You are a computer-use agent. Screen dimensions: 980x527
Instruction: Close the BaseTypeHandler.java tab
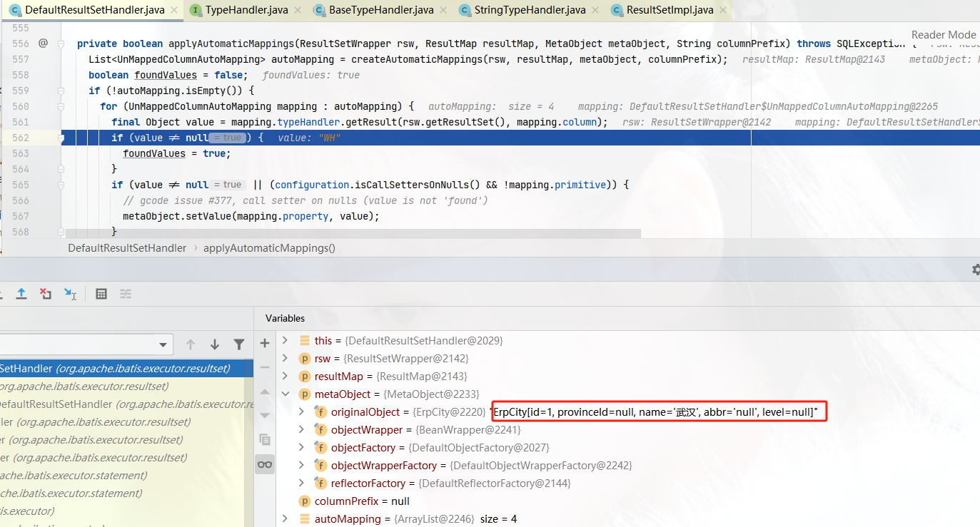[x=445, y=11]
